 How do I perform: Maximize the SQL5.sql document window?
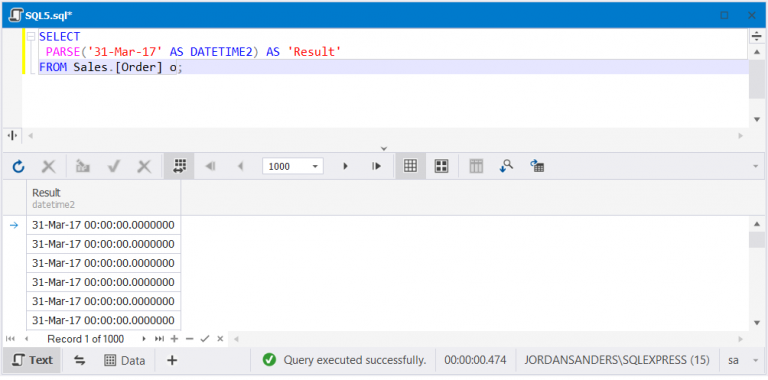pos(724,15)
